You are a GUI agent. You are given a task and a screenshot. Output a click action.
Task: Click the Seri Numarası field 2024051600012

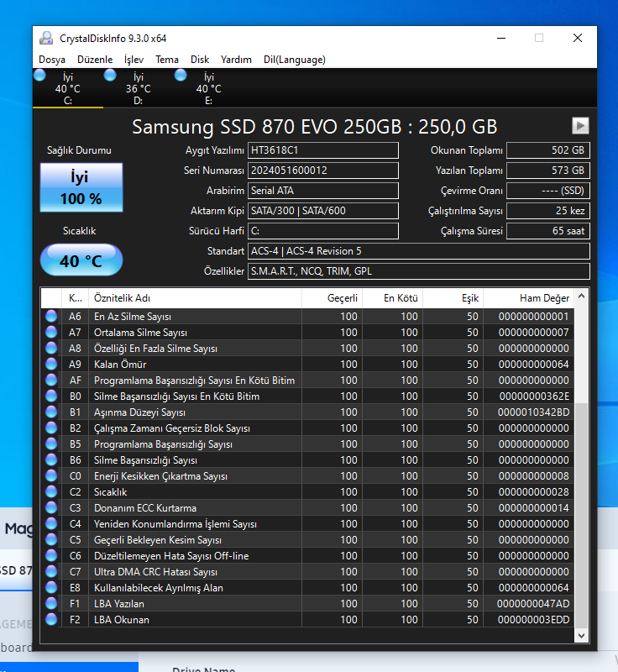pyautogui.click(x=323, y=171)
